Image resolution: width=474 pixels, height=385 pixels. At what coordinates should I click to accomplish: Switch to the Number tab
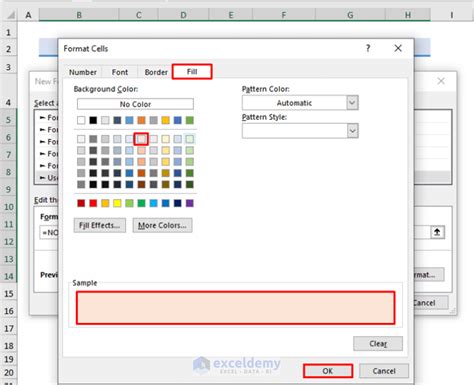pyautogui.click(x=83, y=72)
